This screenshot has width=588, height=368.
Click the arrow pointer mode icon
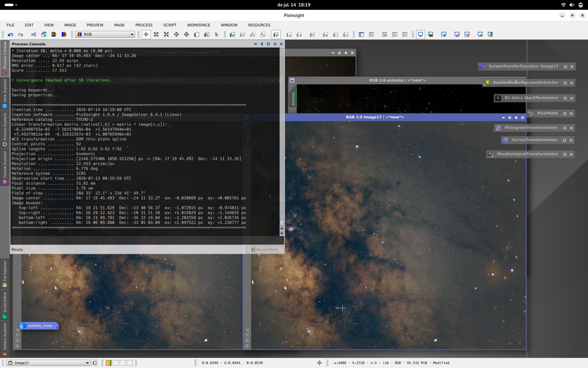click(x=217, y=34)
